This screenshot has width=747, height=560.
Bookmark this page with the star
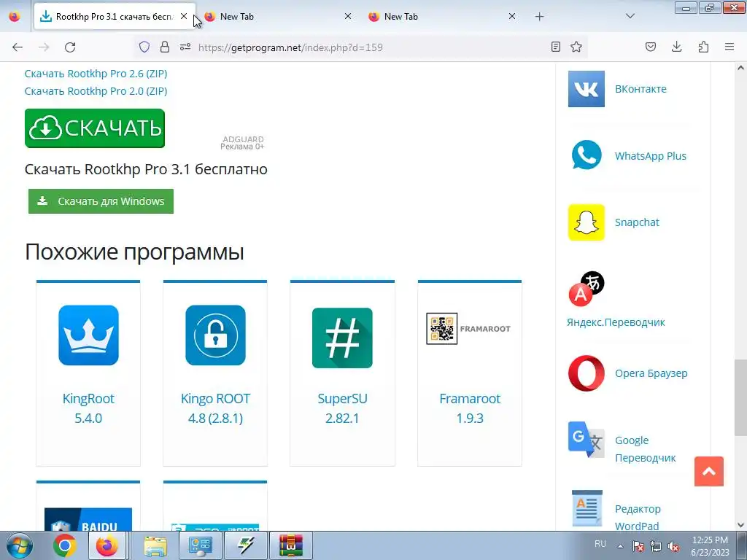pos(576,47)
